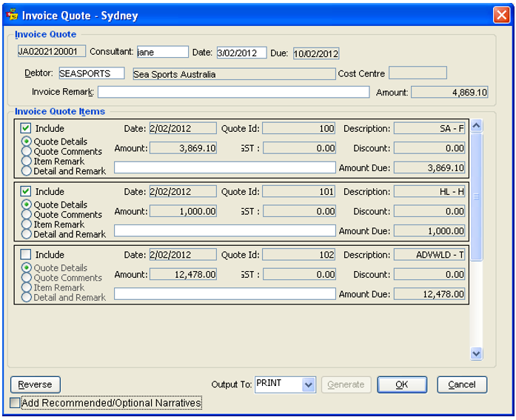Select Detail and Remark radio for quote 102
This screenshot has width=516, height=420.
pos(27,298)
